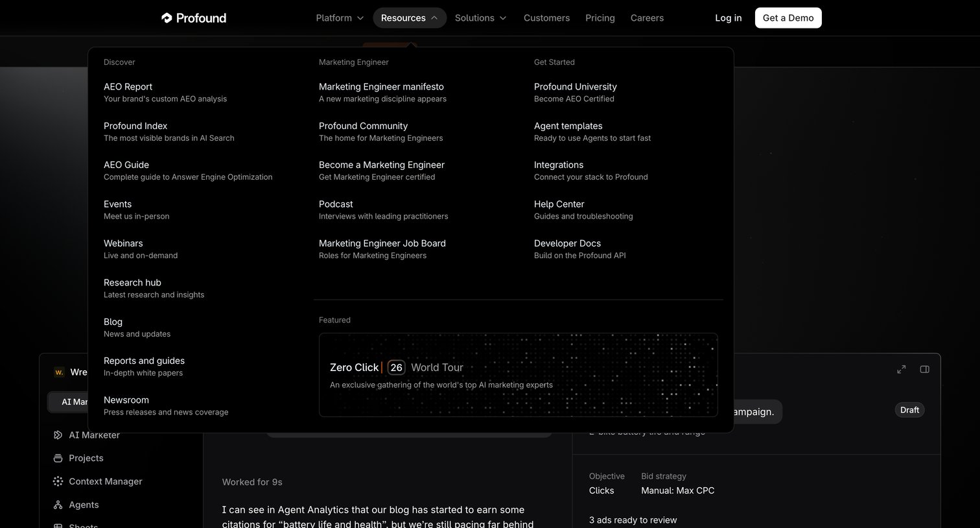Open Reports and guides

coord(144,366)
